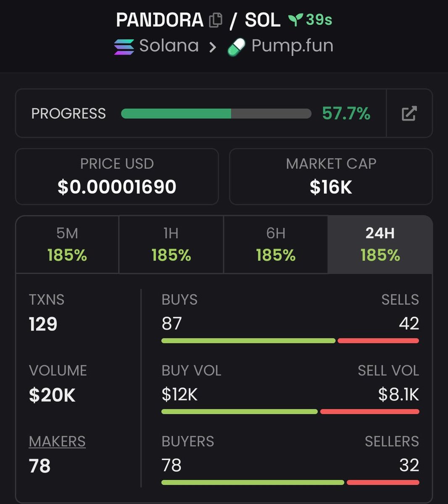
Task: Click the Solana chain logo icon
Action: click(124, 47)
